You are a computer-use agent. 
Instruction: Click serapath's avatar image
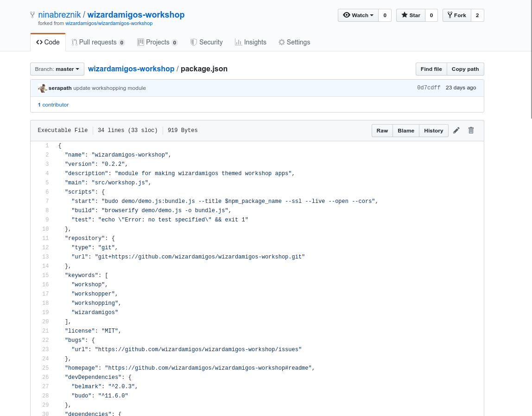click(43, 88)
